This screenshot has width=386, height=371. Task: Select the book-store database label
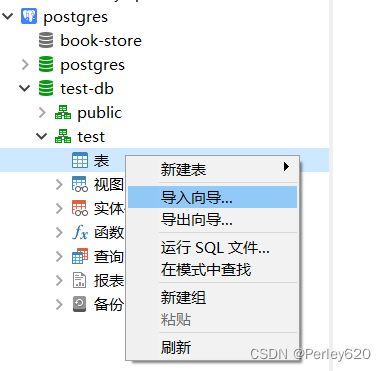point(101,41)
